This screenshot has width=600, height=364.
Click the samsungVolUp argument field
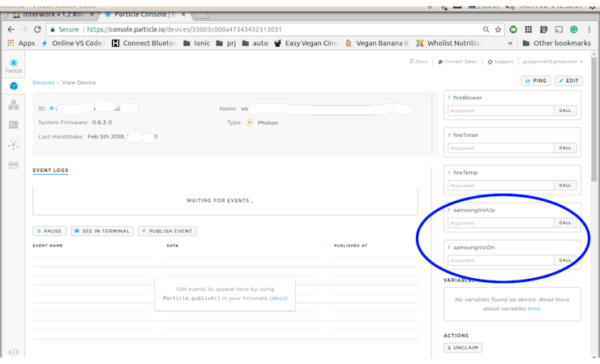click(500, 223)
